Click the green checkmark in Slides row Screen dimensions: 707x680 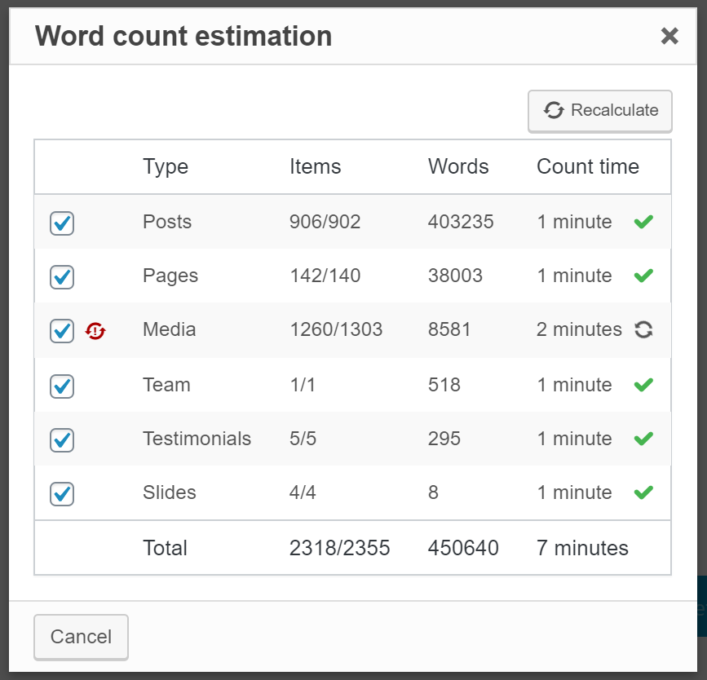(x=643, y=492)
